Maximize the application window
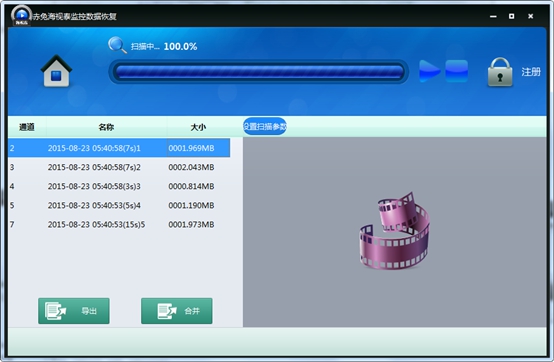This screenshot has width=554, height=362. (x=511, y=16)
